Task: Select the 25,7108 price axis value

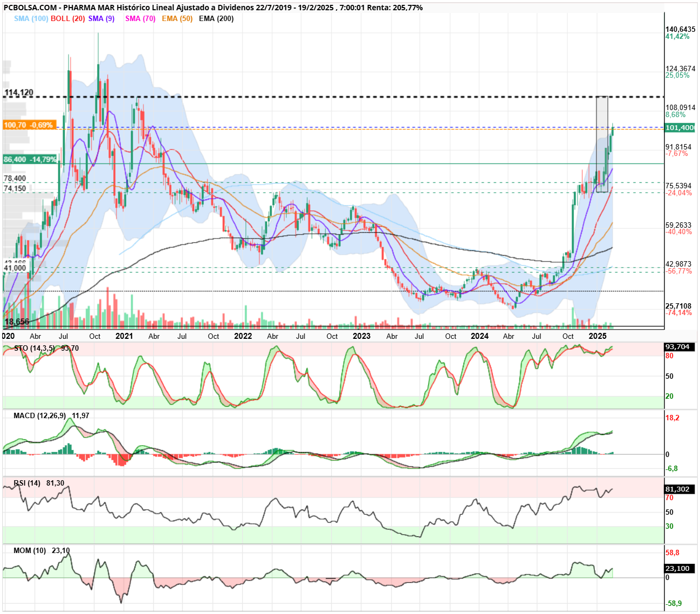Action: [x=678, y=306]
